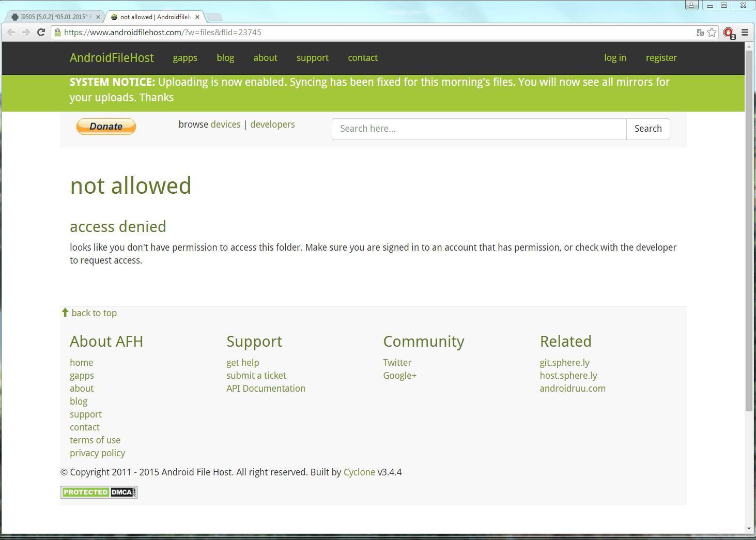Image resolution: width=756 pixels, height=540 pixels.
Task: Click the Donate button
Action: 106,127
